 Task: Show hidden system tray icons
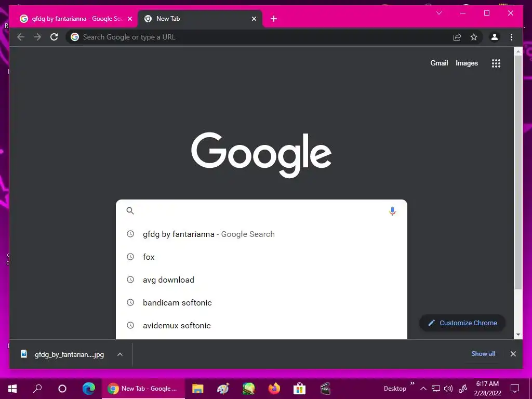click(x=423, y=389)
